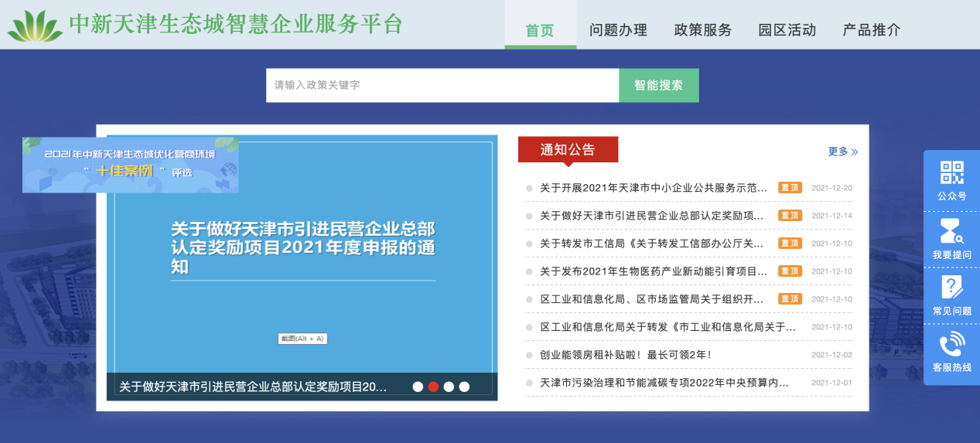
Task: Open the blue carousel slide image
Action: 302,268
